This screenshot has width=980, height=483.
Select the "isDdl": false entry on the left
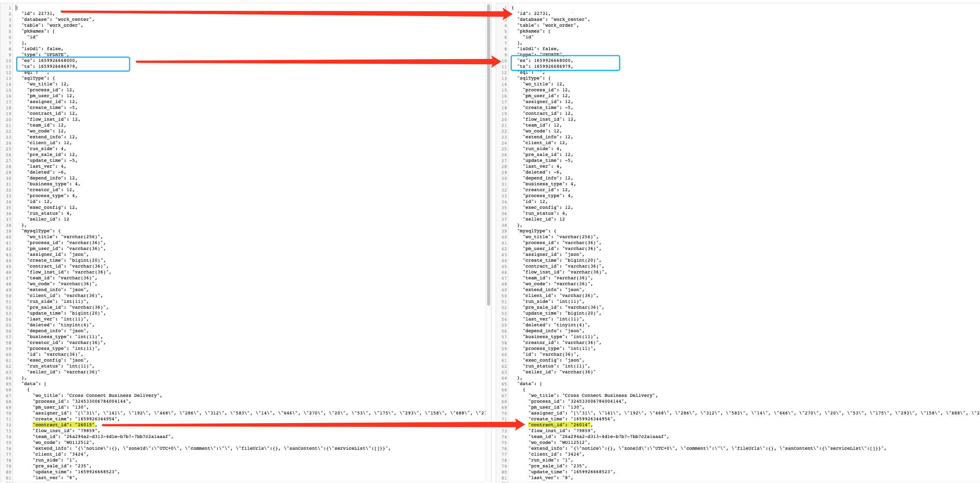(x=41, y=49)
